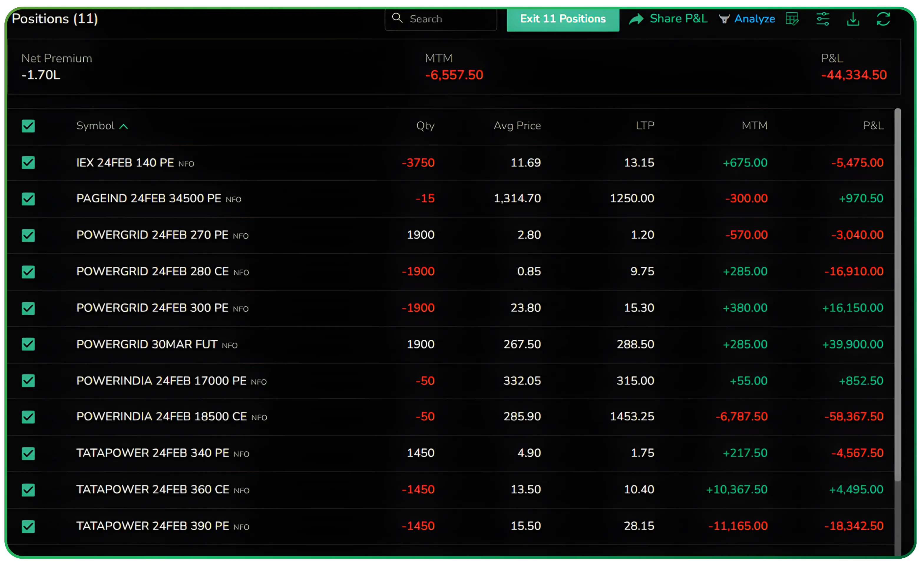Click the Share P&L text
924x566 pixels.
(x=678, y=19)
